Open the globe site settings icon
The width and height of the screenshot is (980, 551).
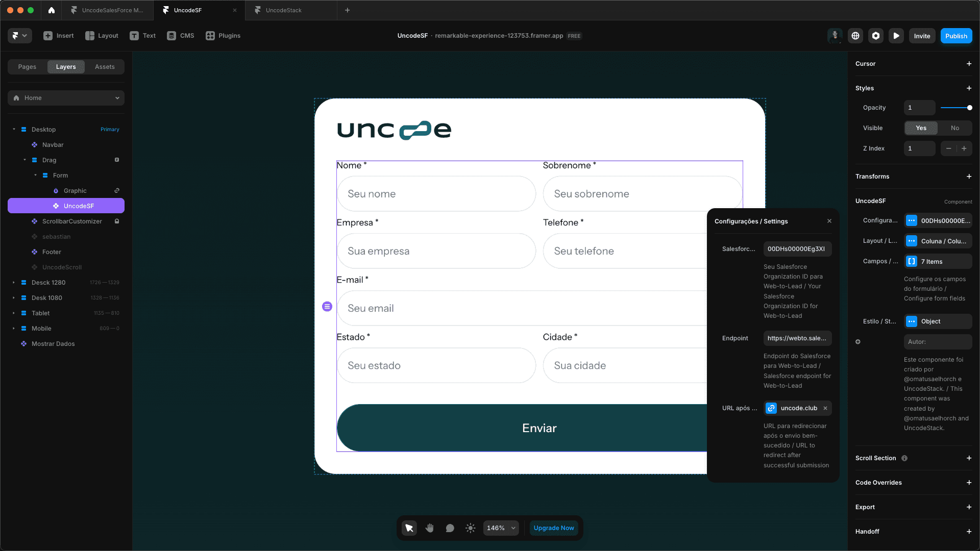tap(855, 36)
